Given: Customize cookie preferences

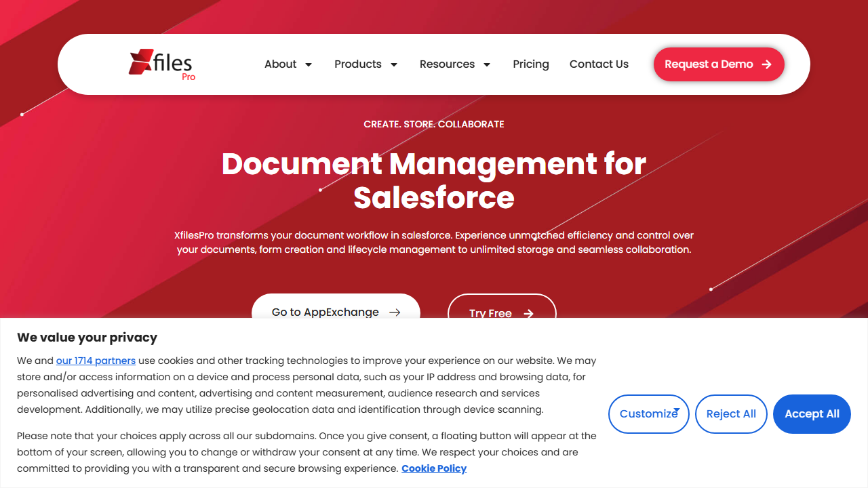Looking at the screenshot, I should click(649, 414).
